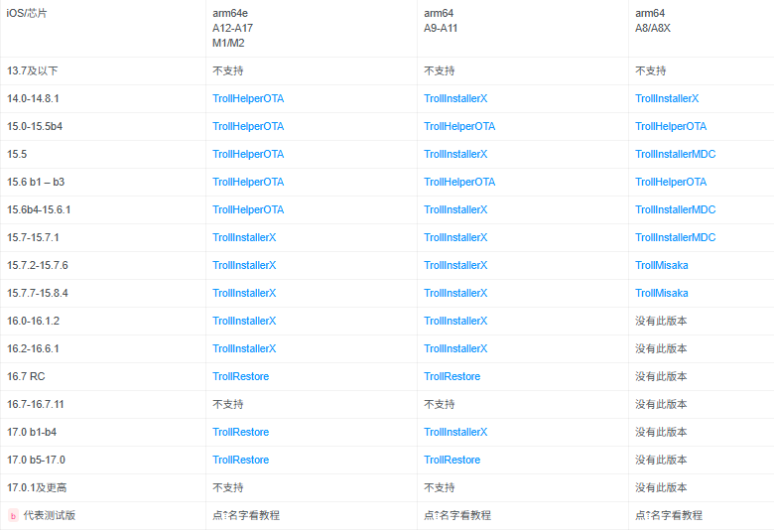Open TrollRestore for 16.7 RC A9-A11
Image resolution: width=774 pixels, height=532 pixels.
point(451,376)
